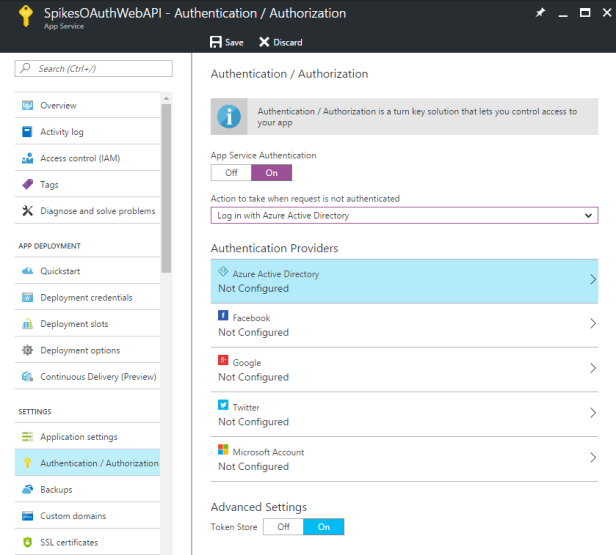Click the Access control (IAM) icon

point(28,158)
